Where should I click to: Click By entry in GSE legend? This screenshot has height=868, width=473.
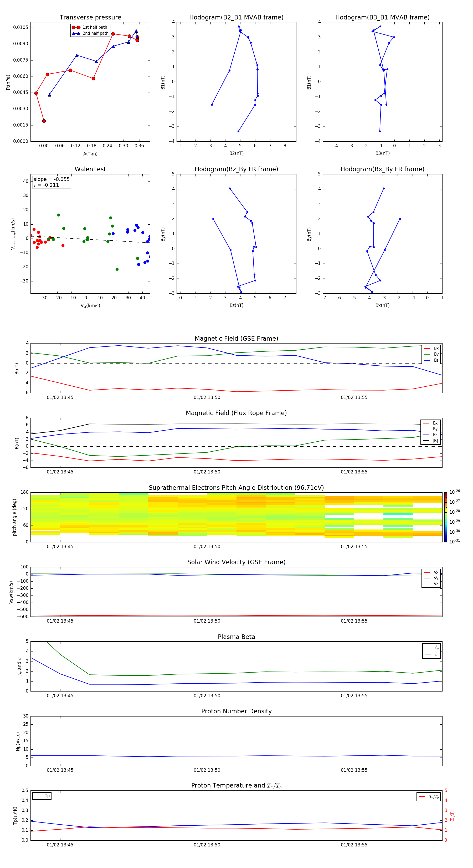431,354
